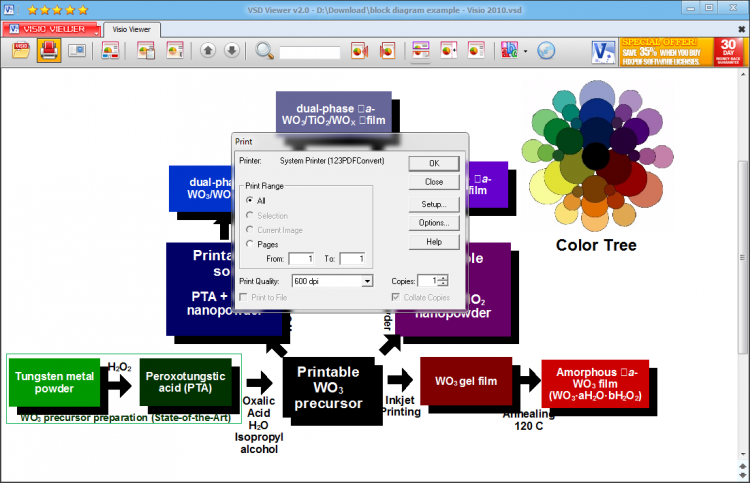Close the Visio Viewer tab with X

click(x=742, y=30)
